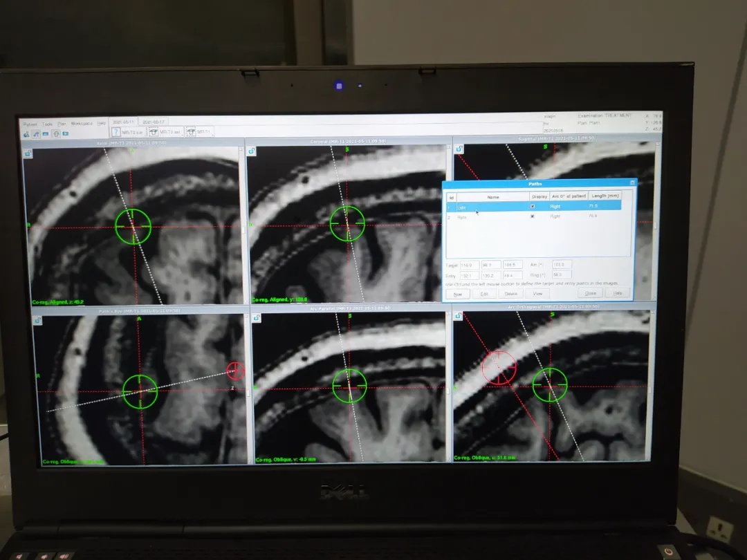
Task: Uncheck Display checkbox for path 1
Action: (x=532, y=206)
